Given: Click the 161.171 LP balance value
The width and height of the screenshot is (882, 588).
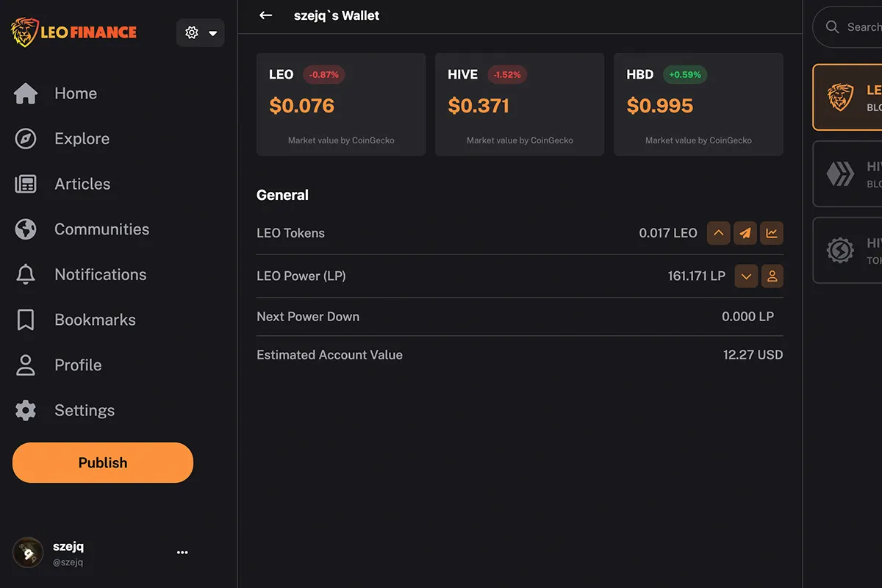Looking at the screenshot, I should (697, 276).
